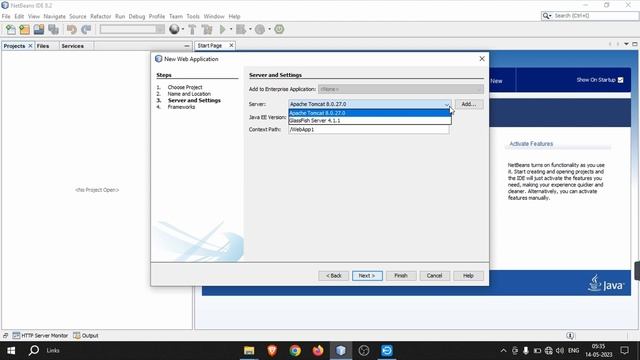
Task: Close the New Web Application dialog
Action: click(x=482, y=59)
